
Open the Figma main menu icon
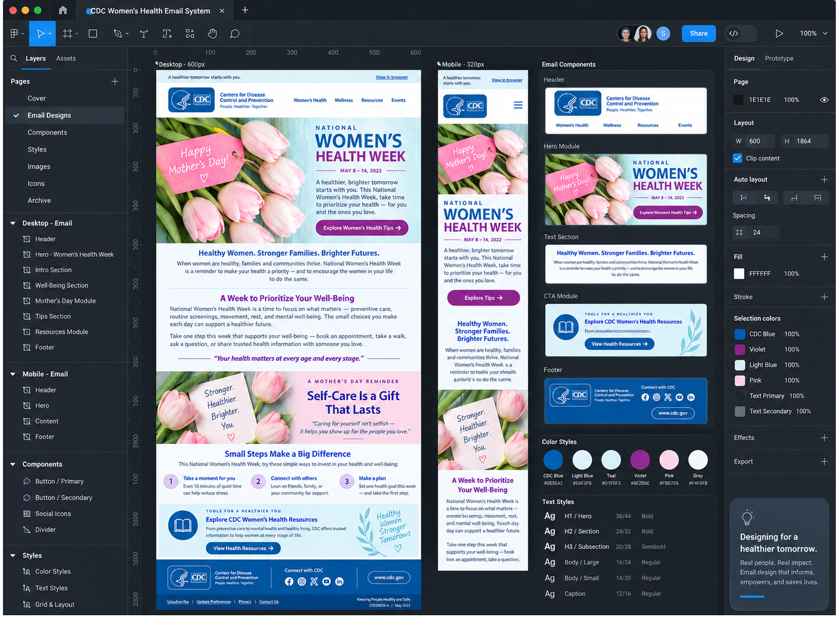[14, 34]
